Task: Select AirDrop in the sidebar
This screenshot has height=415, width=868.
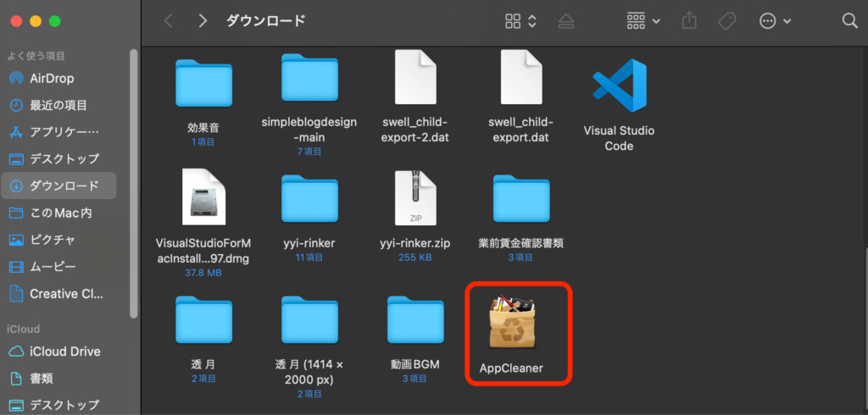Action: (53, 78)
